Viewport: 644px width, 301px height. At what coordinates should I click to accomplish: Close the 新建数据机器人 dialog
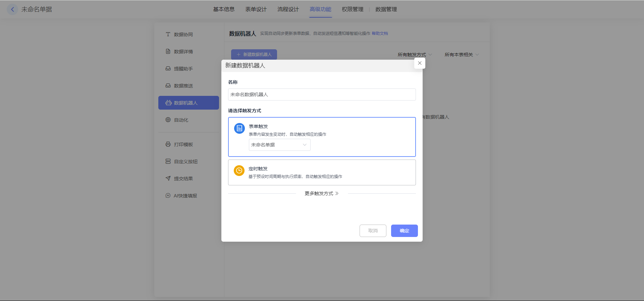tap(420, 63)
